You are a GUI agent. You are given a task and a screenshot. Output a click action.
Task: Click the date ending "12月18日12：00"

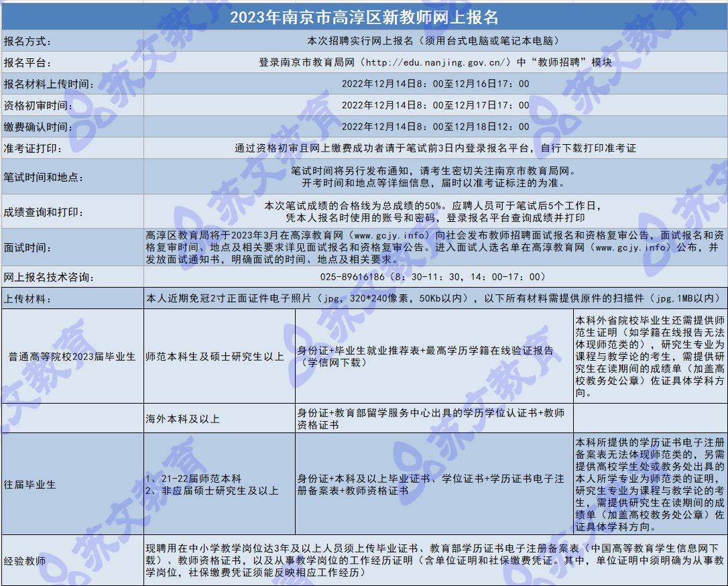click(436, 127)
